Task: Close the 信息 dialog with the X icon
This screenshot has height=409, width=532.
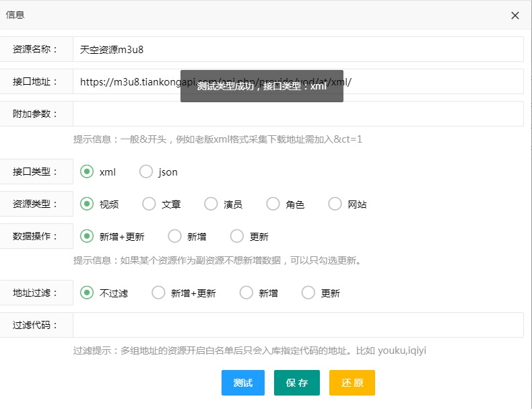Action: (515, 15)
